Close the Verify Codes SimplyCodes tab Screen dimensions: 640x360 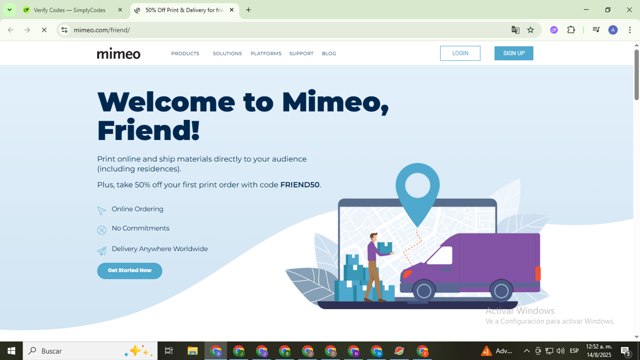[120, 10]
